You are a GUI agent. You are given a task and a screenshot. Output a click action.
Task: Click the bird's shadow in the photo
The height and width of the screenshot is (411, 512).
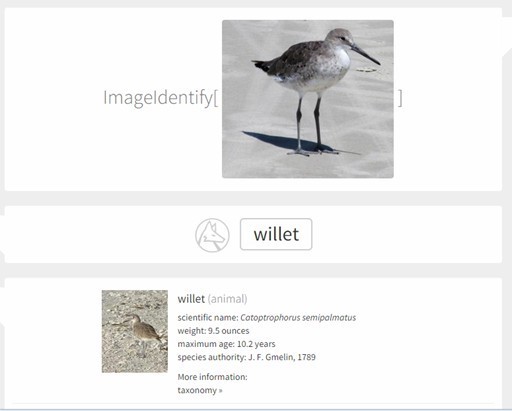(280, 141)
